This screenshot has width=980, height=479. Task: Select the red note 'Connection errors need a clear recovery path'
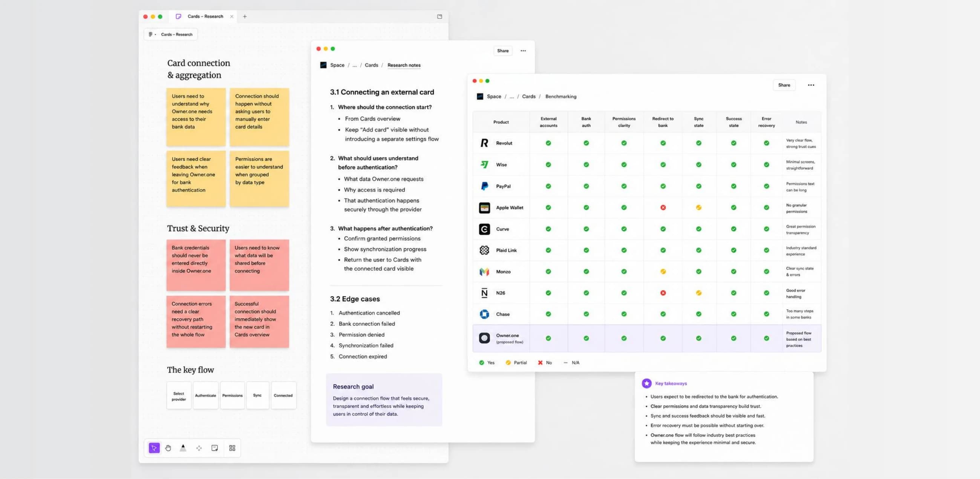196,321
